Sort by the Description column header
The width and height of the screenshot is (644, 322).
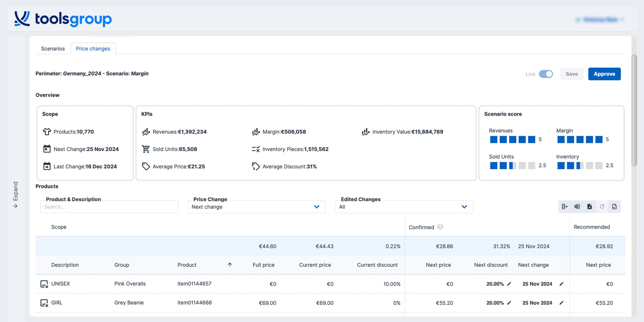pos(65,265)
